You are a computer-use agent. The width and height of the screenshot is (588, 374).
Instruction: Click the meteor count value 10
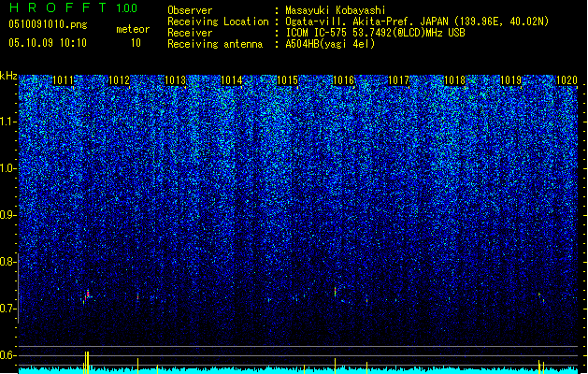pos(136,43)
